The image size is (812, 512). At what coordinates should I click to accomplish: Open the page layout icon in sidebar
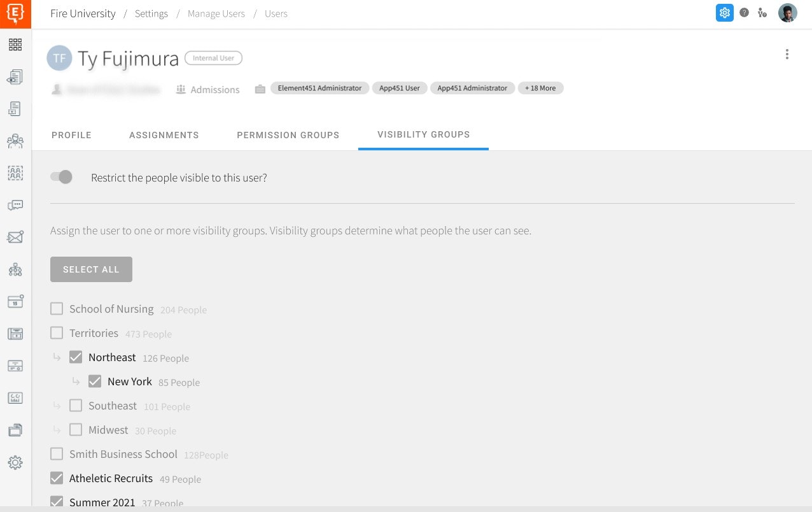[15, 334]
